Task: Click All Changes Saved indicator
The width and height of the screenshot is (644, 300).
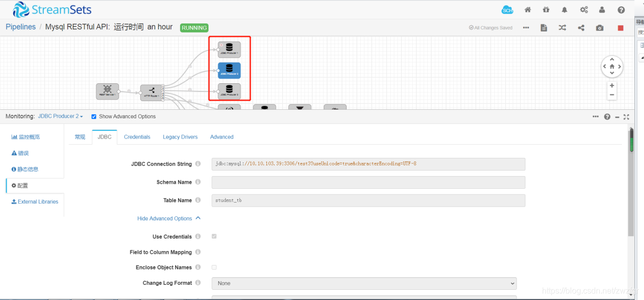Action: (x=491, y=28)
